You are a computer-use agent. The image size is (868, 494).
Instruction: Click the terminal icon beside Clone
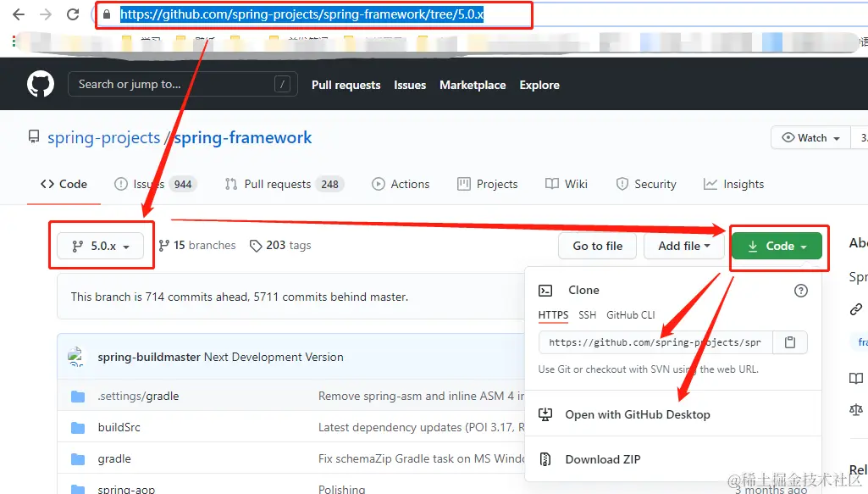coord(545,290)
